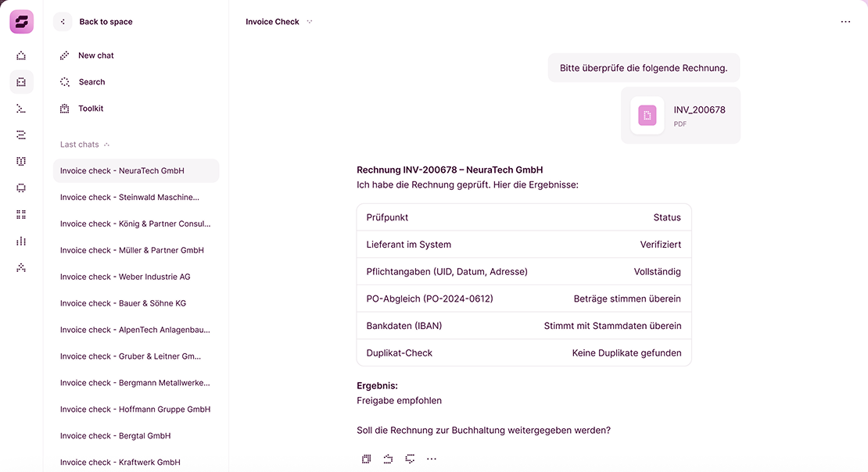Collapse the Last chats section
This screenshot has height=472, width=868.
pyautogui.click(x=107, y=145)
